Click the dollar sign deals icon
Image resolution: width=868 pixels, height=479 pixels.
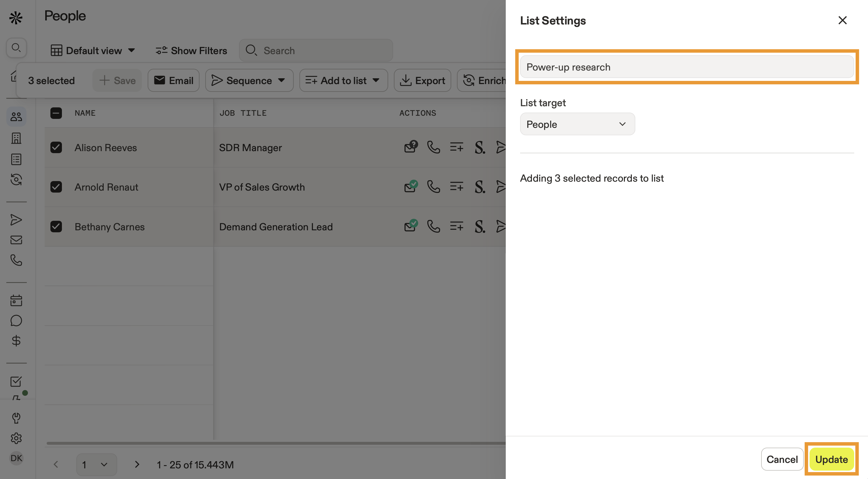16,341
